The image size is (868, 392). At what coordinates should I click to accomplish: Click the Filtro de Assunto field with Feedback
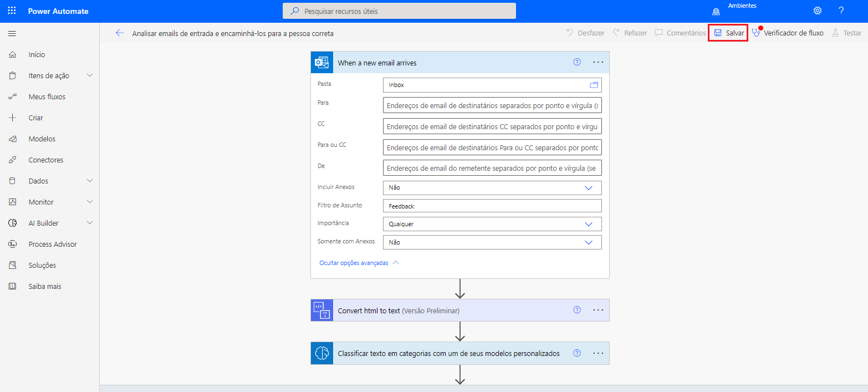pyautogui.click(x=492, y=206)
